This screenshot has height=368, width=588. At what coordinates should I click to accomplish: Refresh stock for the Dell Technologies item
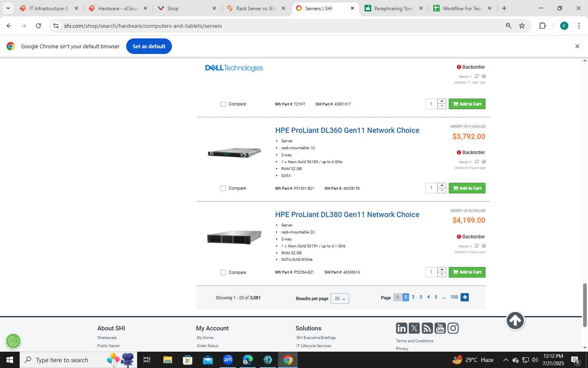[477, 76]
